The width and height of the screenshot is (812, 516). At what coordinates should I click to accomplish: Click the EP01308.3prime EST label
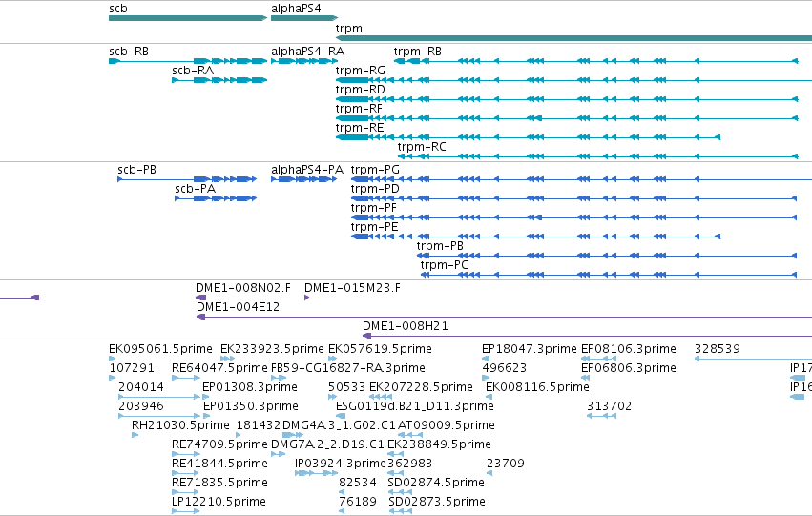point(250,387)
